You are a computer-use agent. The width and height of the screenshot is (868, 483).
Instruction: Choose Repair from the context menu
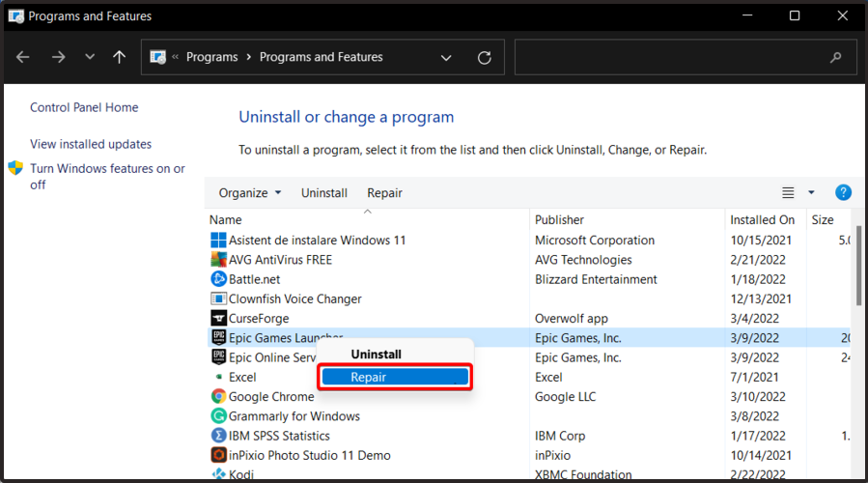tap(396, 378)
